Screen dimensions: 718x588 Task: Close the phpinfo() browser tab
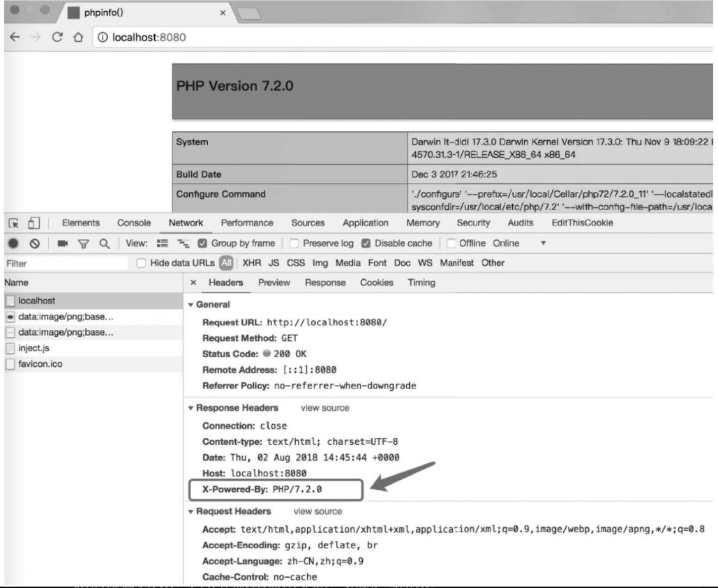click(x=223, y=13)
